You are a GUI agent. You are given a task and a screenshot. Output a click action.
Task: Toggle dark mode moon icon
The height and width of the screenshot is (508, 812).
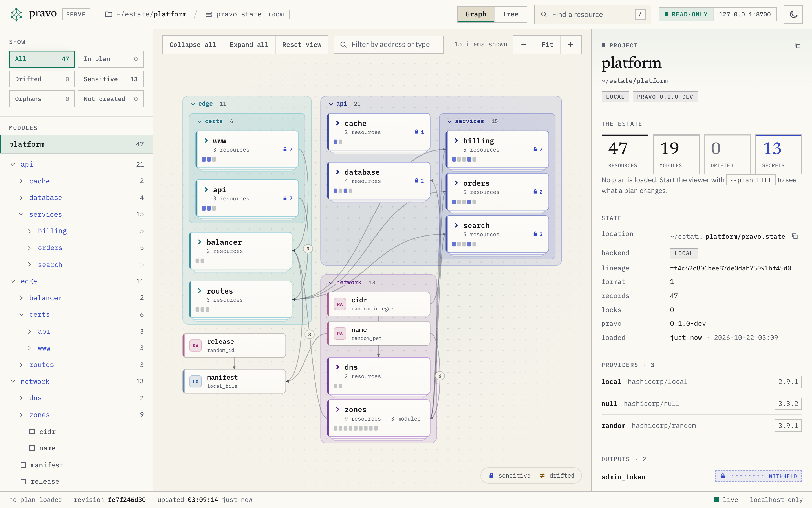(x=793, y=14)
